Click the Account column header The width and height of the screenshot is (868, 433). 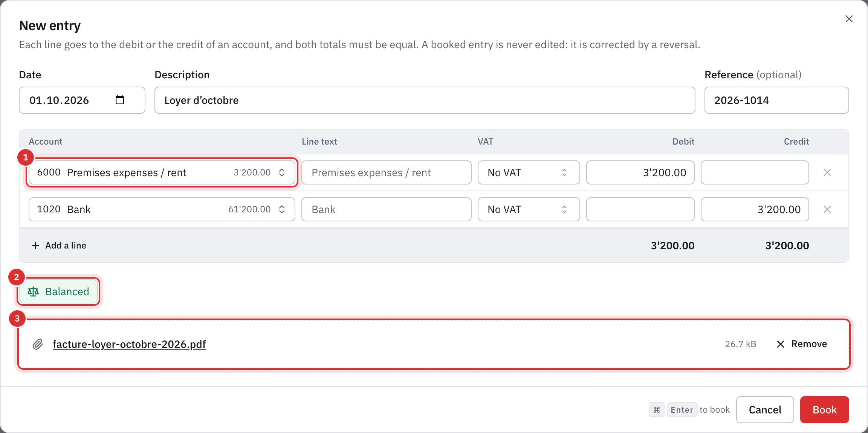tap(46, 142)
